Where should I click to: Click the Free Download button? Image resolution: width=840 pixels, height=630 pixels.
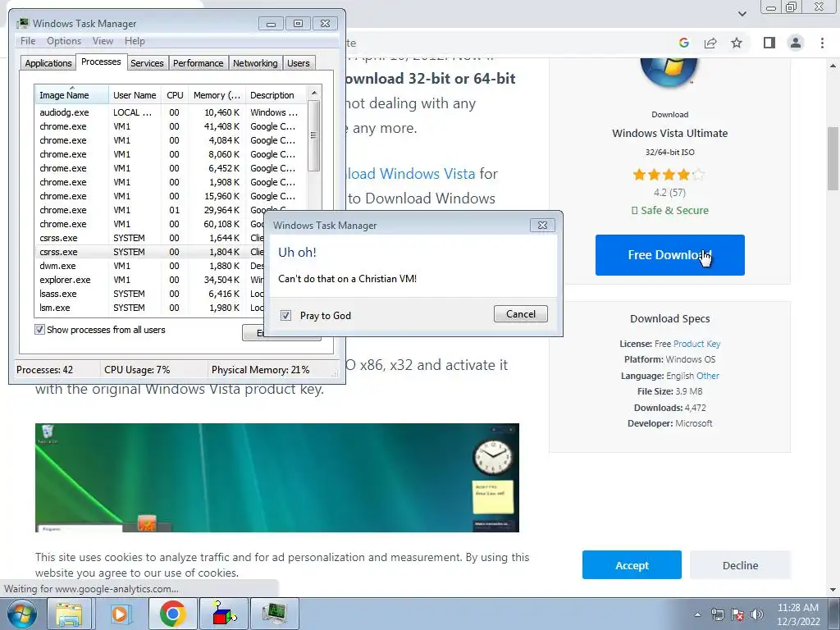coord(669,255)
